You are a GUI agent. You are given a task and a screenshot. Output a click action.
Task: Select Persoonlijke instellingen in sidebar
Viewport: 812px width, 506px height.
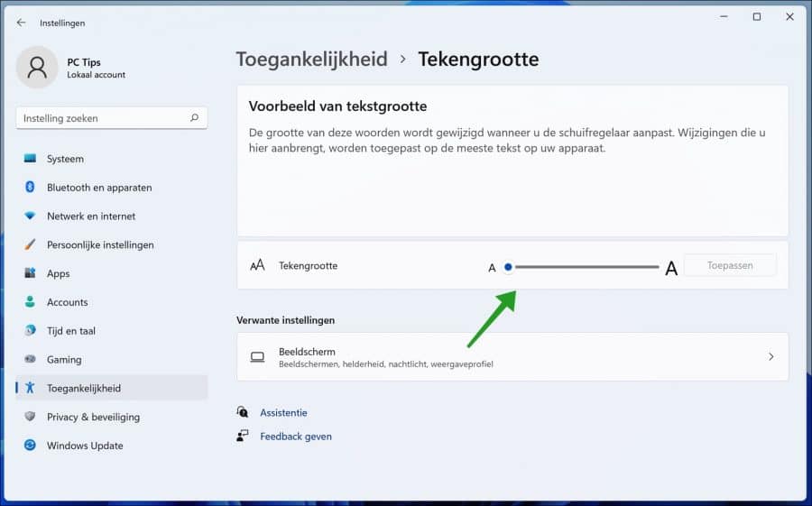(x=111, y=244)
